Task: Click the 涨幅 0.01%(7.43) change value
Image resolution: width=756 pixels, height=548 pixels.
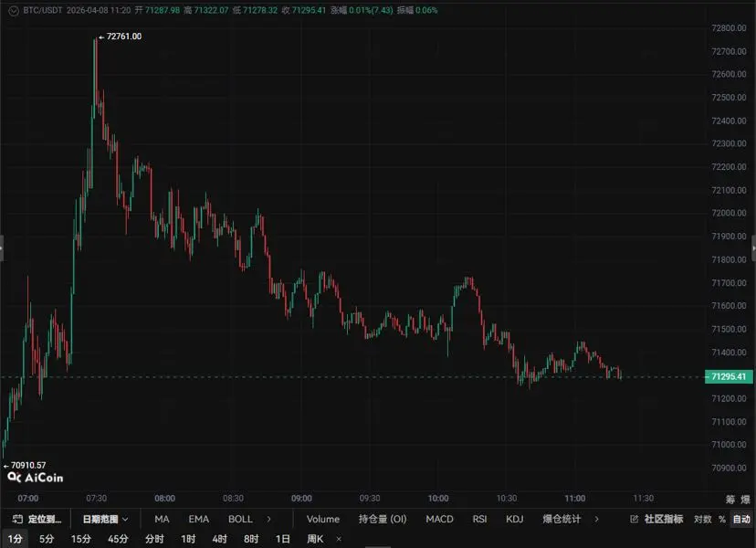Action: coord(362,10)
